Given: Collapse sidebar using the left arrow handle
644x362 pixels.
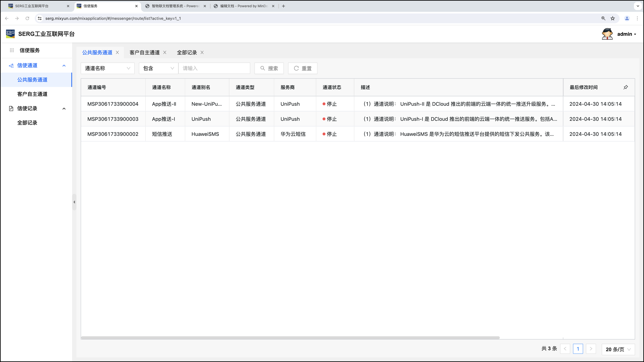Looking at the screenshot, I should pyautogui.click(x=74, y=202).
